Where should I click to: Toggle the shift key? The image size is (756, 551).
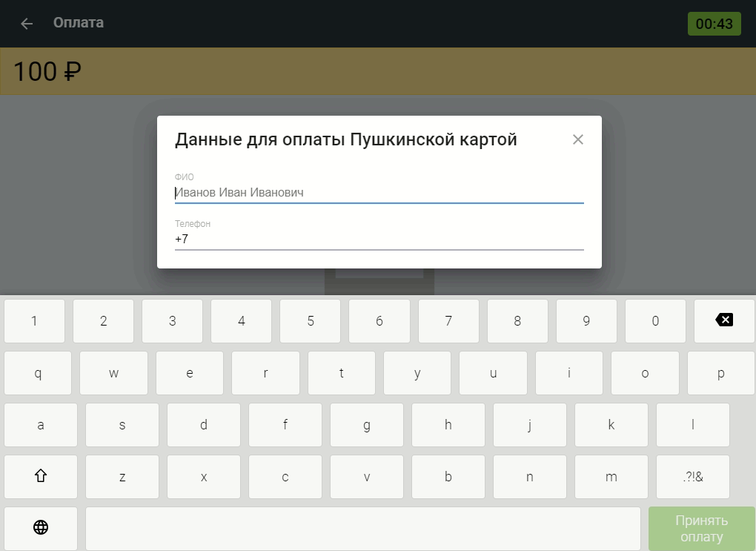(41, 477)
